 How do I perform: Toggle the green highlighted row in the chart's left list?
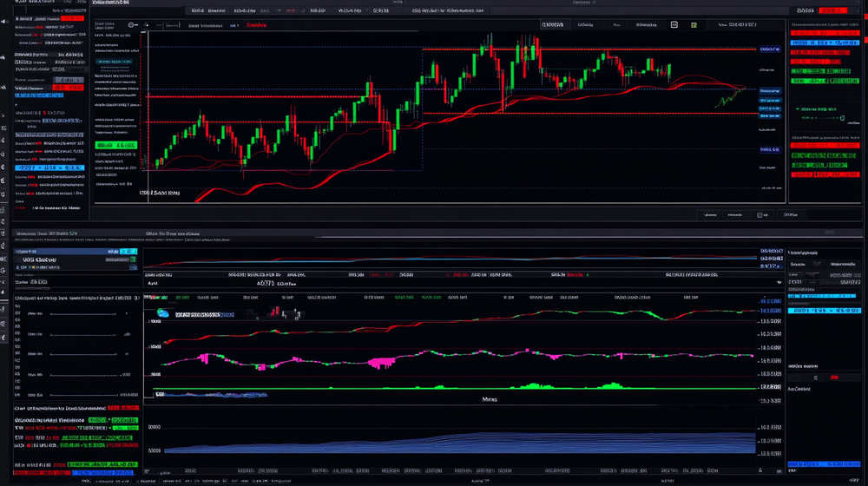coord(115,145)
